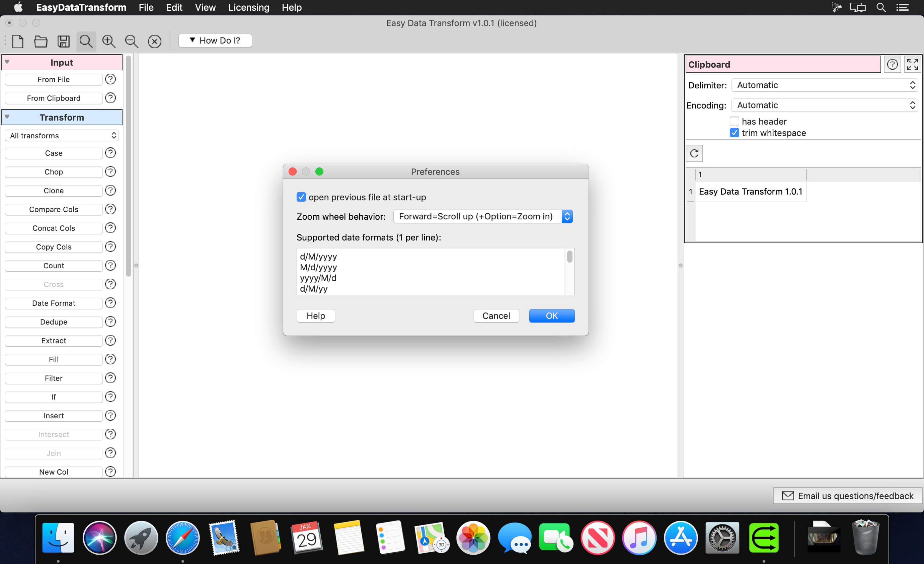Click the circled X toolbar icon
This screenshot has height=564, width=924.
tap(154, 41)
